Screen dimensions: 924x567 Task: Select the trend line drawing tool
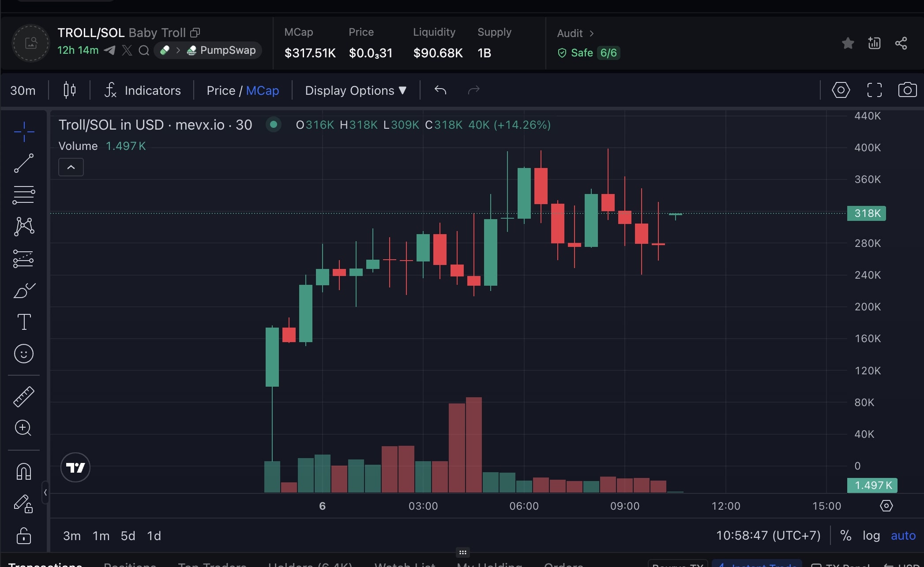click(24, 163)
